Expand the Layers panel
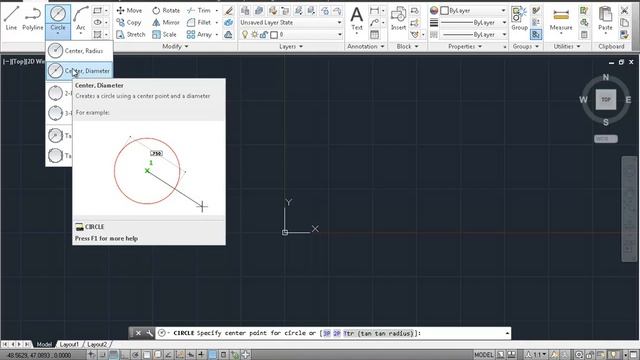The width and height of the screenshot is (640, 360). 291,47
